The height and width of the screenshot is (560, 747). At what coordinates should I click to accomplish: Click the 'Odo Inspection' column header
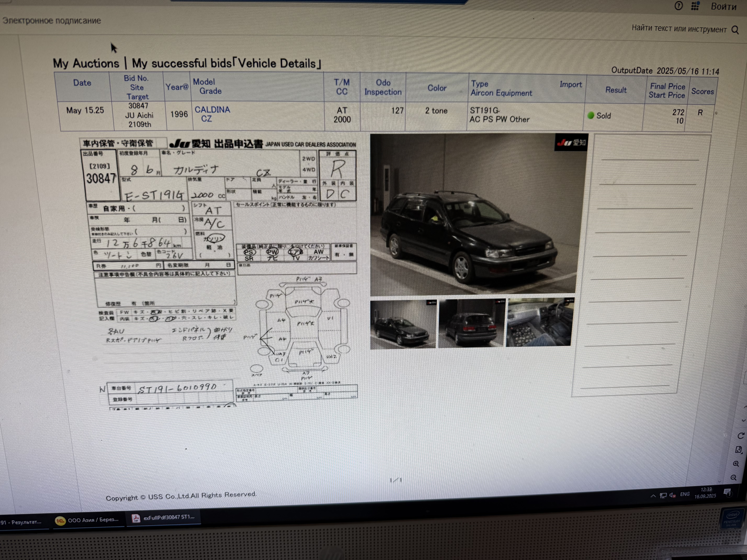tap(383, 87)
